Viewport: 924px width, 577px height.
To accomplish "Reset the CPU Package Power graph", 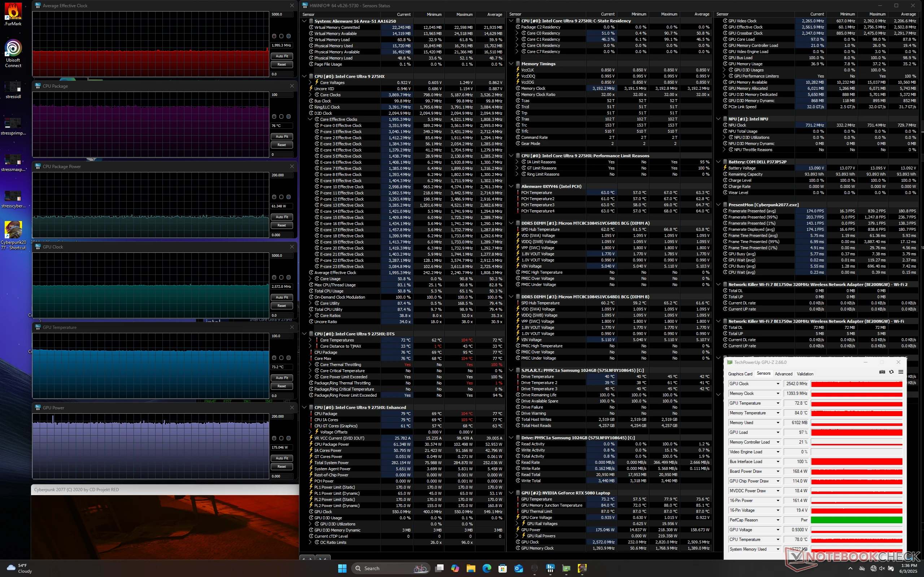I will pos(282,225).
